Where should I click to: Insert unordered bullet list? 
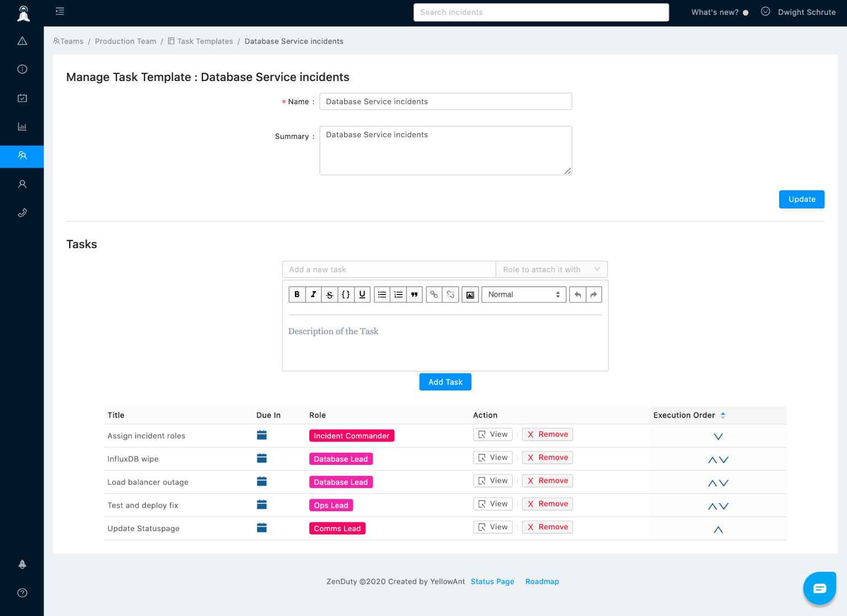pos(382,294)
